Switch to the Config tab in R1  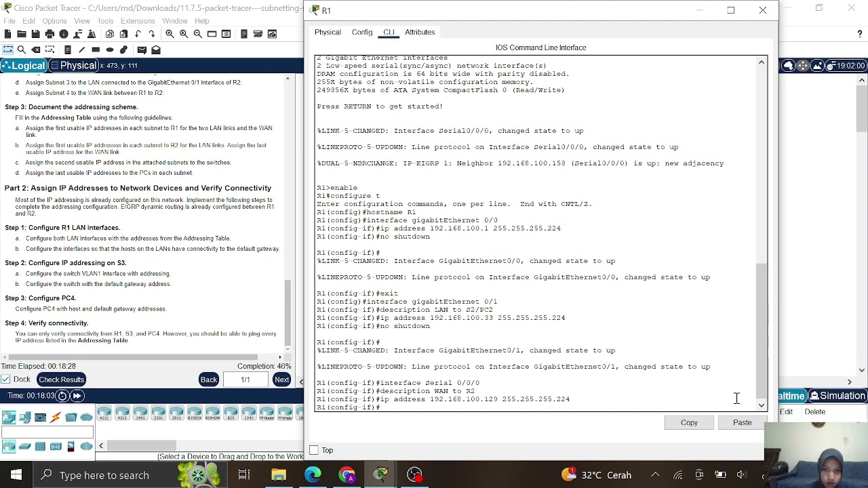click(x=362, y=32)
